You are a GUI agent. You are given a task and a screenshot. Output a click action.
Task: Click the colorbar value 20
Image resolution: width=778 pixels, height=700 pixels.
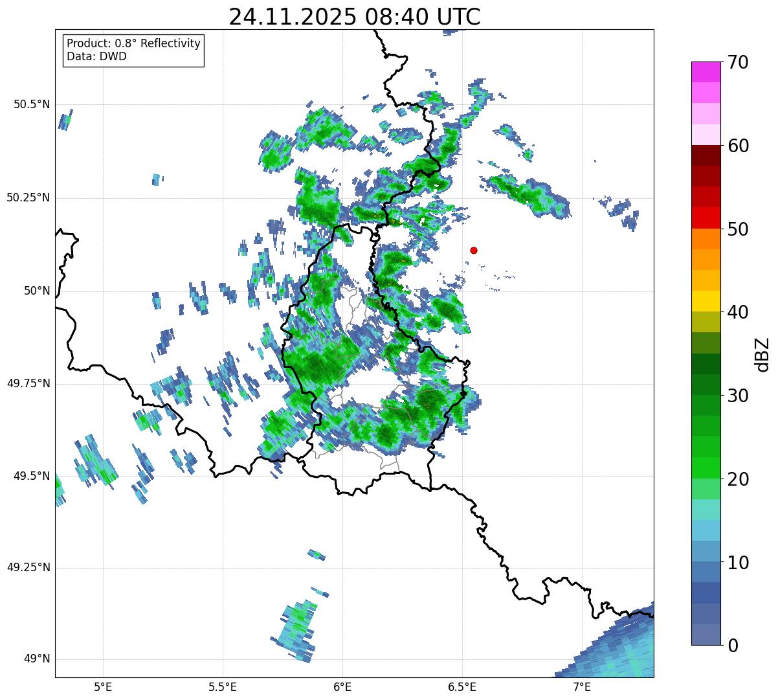pyautogui.click(x=738, y=479)
